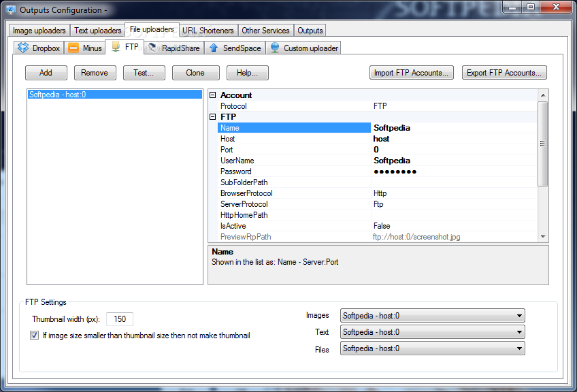Open the Other Services tab

(x=265, y=31)
